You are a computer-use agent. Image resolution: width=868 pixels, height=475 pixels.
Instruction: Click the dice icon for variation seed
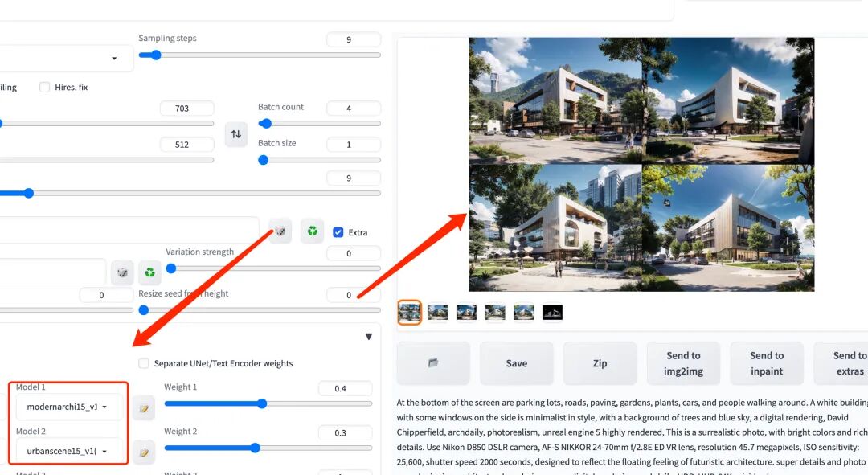tap(122, 272)
